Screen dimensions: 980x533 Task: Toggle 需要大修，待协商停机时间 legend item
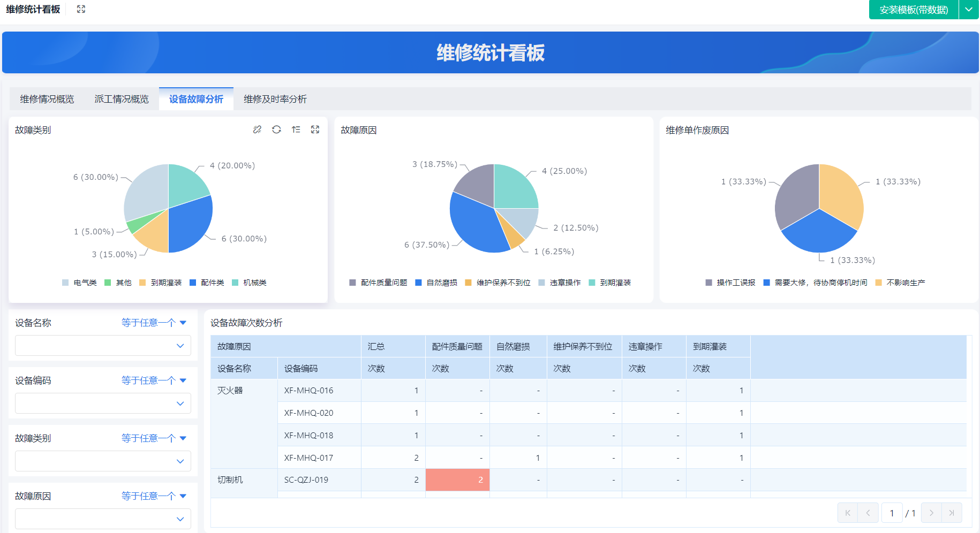[x=816, y=283]
